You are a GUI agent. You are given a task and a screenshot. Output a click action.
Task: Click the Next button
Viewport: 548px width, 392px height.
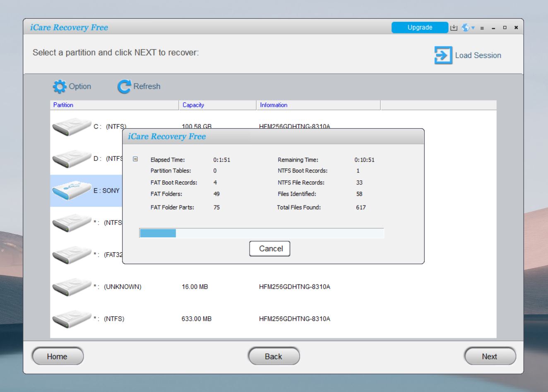click(490, 356)
